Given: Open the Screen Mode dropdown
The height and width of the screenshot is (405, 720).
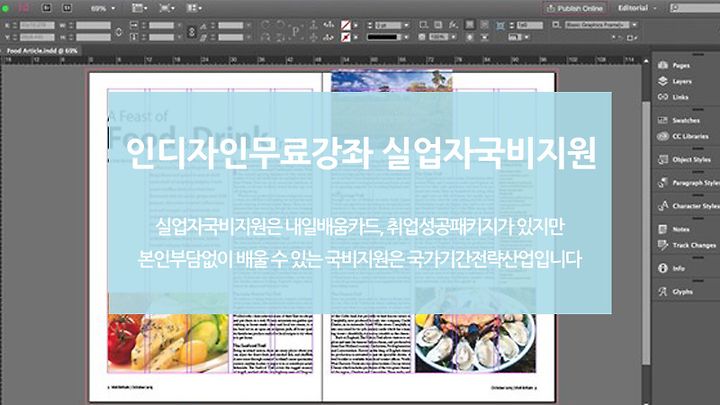Looking at the screenshot, I should click(167, 8).
